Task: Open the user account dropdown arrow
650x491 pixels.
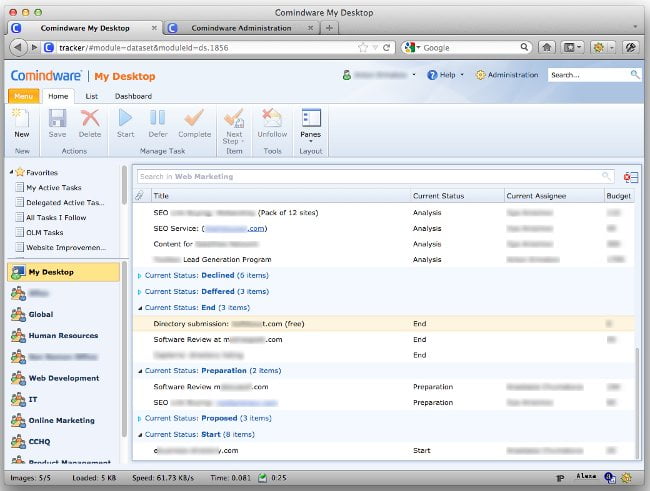Action: [414, 75]
